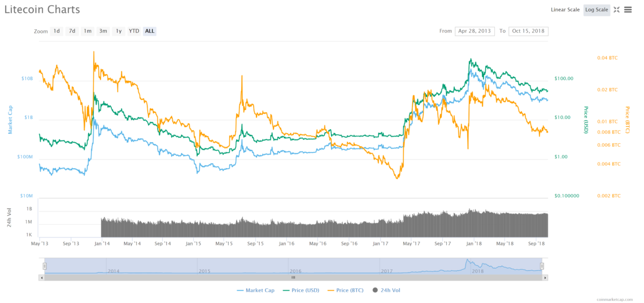644x303 pixels.
Task: Edit the To date field
Action: click(x=528, y=31)
